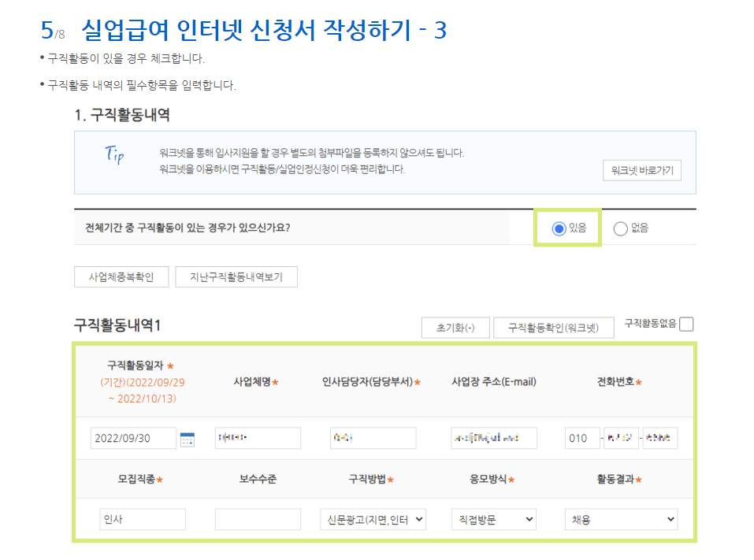Open the 활동결과 dropdown showing 채용
754x560 pixels.
[x=619, y=519]
